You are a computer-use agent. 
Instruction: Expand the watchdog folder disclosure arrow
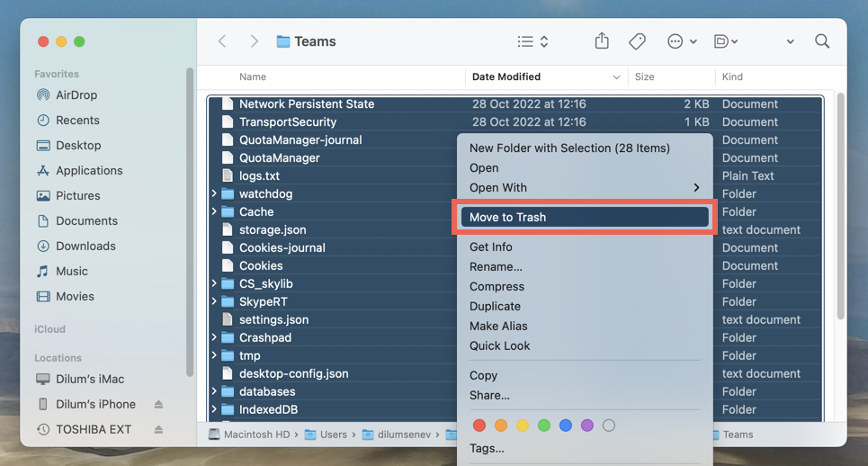point(214,193)
